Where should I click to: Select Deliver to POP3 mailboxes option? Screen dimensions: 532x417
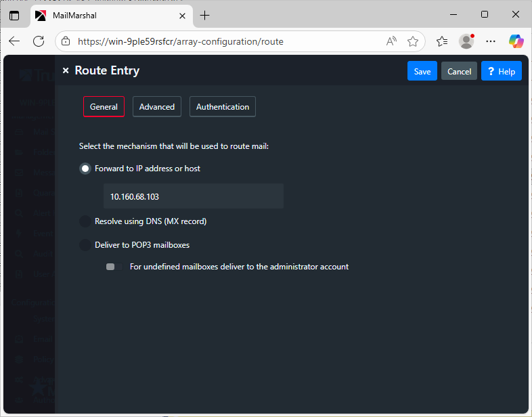pyautogui.click(x=85, y=245)
